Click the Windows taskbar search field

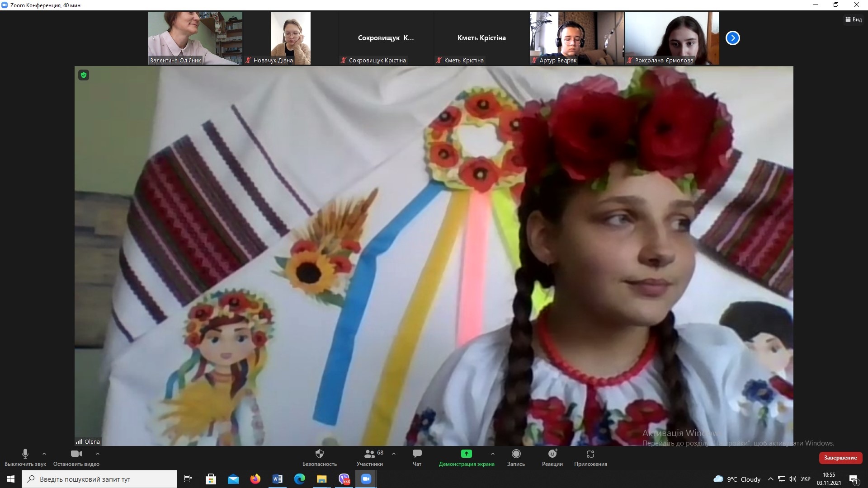99,479
